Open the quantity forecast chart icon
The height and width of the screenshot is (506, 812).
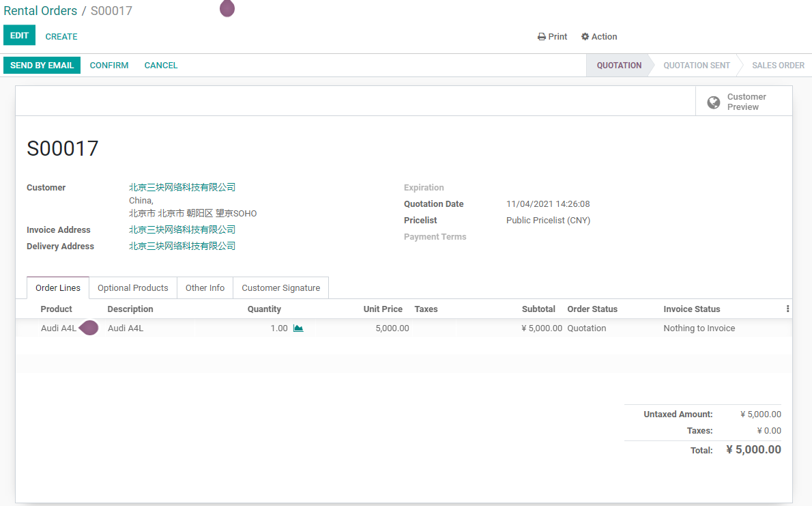click(298, 328)
